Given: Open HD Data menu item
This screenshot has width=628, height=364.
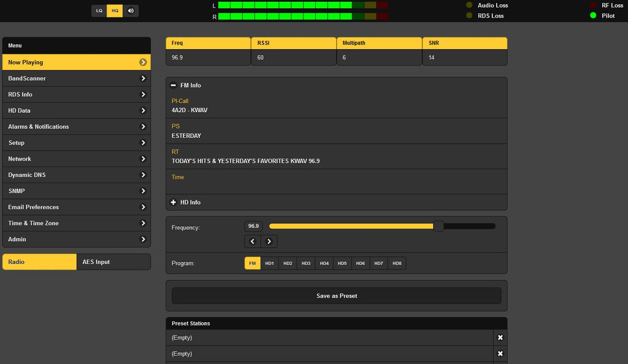Looking at the screenshot, I should (77, 110).
